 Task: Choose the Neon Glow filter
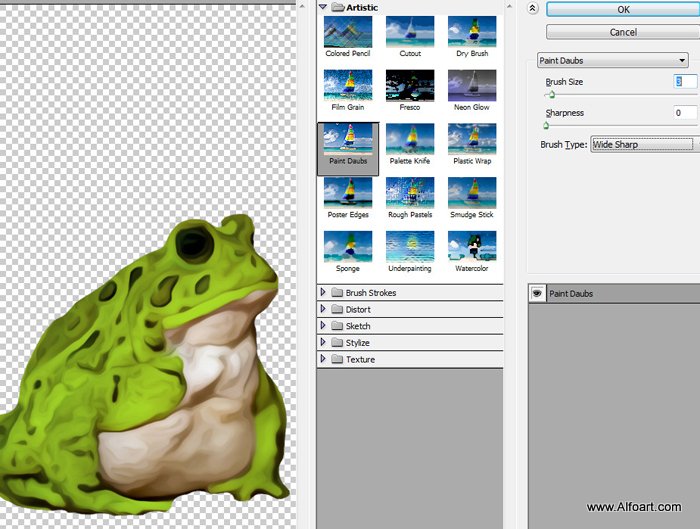(x=472, y=86)
